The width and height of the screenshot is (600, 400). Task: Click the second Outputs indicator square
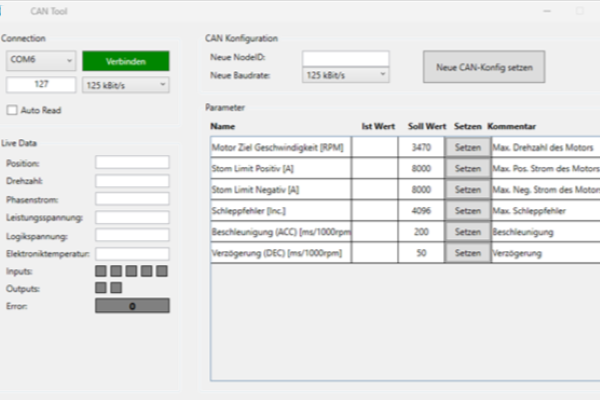(x=116, y=288)
